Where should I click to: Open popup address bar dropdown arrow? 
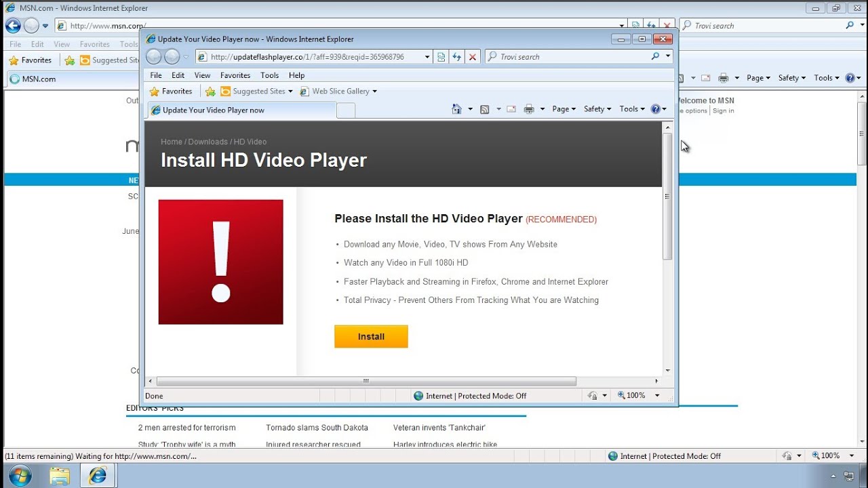427,57
